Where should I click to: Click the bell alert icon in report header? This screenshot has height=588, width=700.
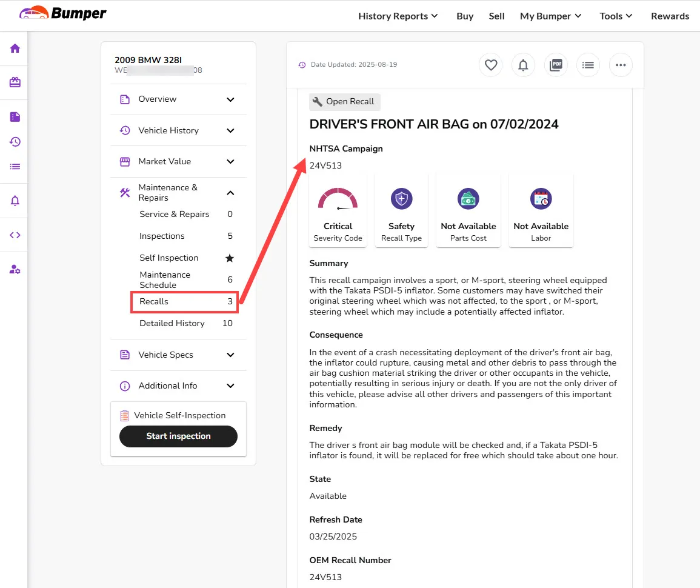[523, 65]
